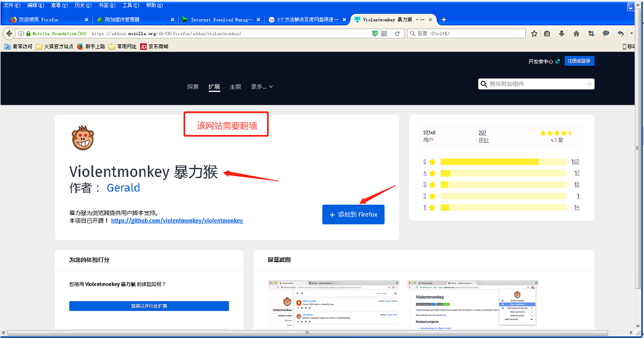This screenshot has width=644, height=338.
Task: Open the 工具 menu
Action: [131, 5]
